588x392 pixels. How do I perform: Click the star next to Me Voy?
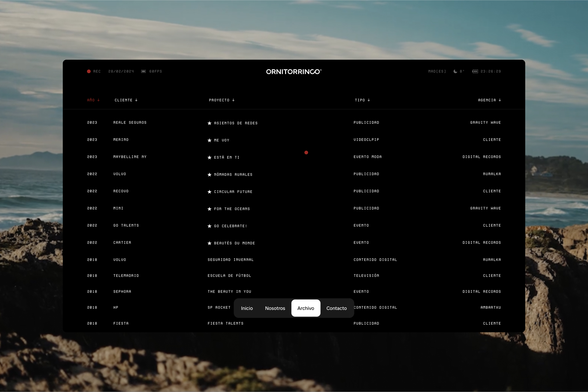pos(209,140)
